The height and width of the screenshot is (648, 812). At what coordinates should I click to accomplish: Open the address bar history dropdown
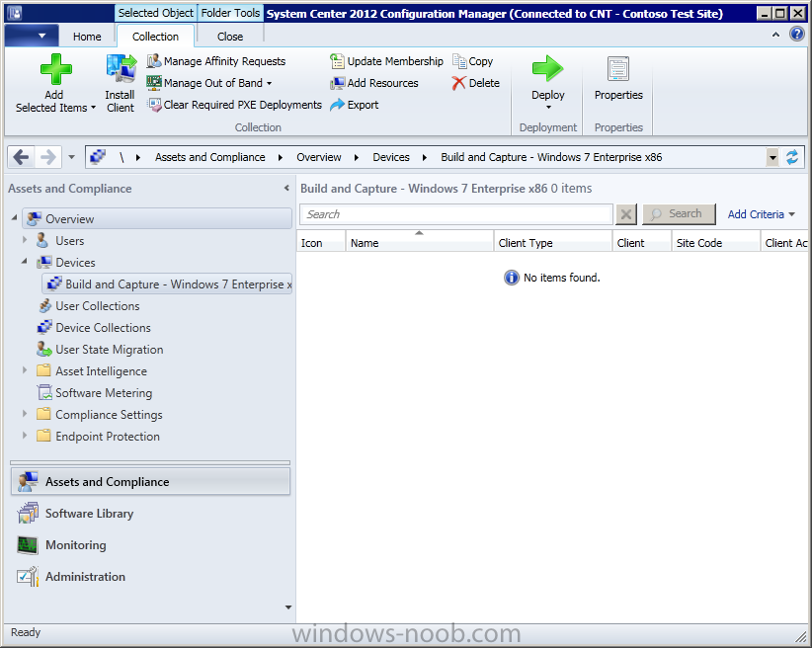point(772,157)
